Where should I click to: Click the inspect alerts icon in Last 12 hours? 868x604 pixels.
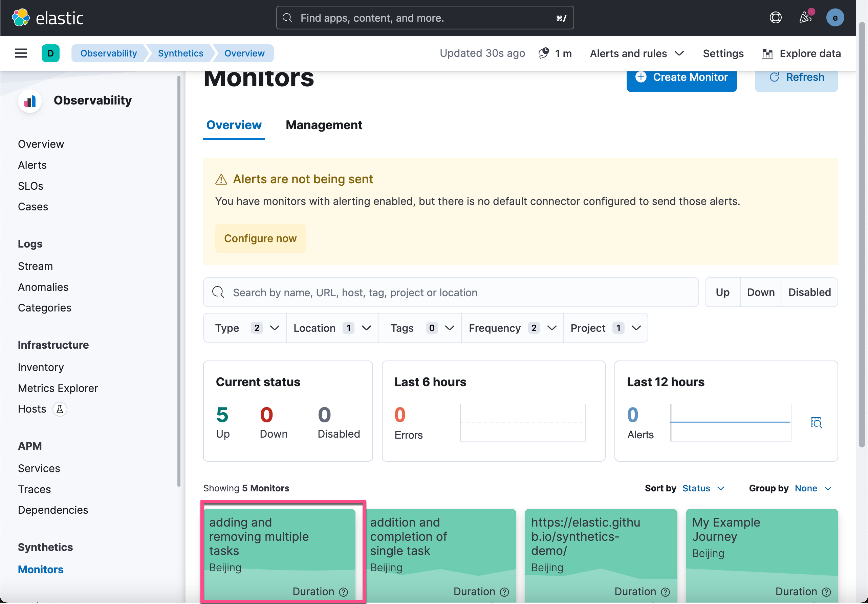coord(816,422)
